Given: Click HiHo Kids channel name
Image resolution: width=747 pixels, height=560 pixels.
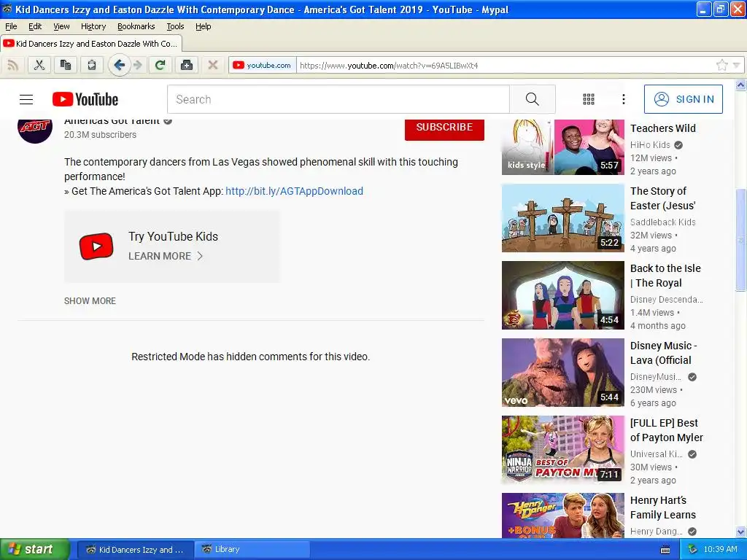Looking at the screenshot, I should click(650, 145).
